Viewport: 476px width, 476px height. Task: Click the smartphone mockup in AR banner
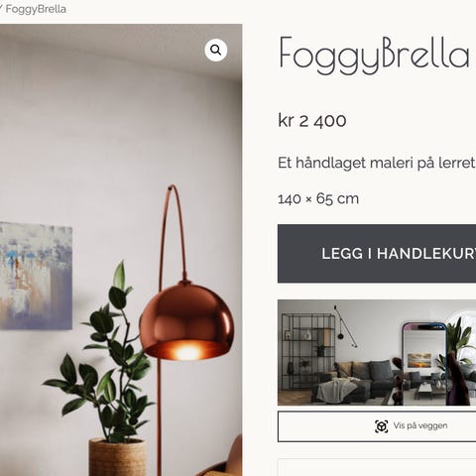click(x=424, y=364)
